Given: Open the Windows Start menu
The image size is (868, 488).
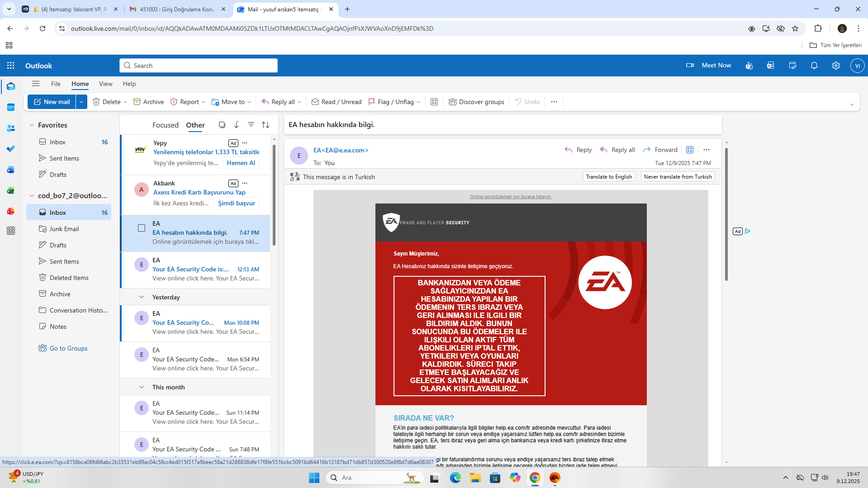Looking at the screenshot, I should click(314, 478).
